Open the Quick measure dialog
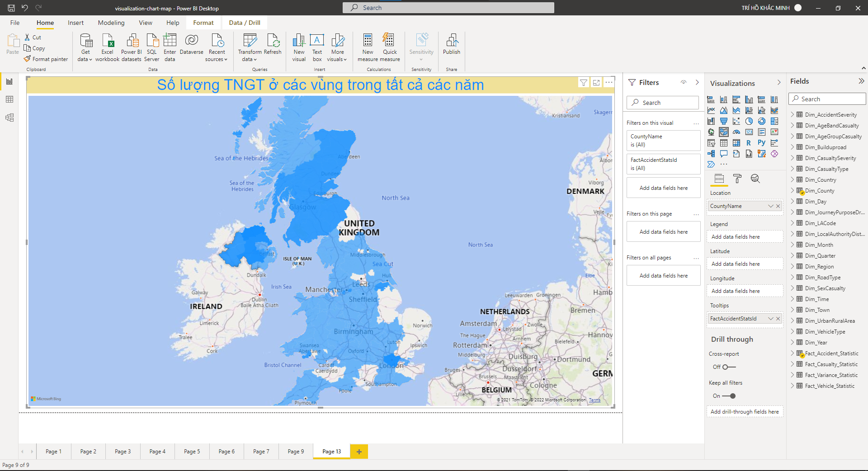Viewport: 868px width, 471px height. point(390,47)
